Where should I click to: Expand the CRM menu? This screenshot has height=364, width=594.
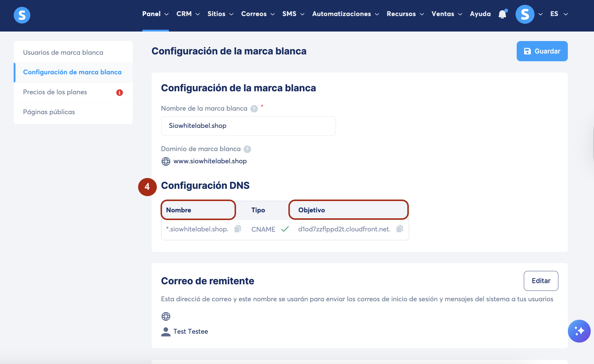[188, 14]
